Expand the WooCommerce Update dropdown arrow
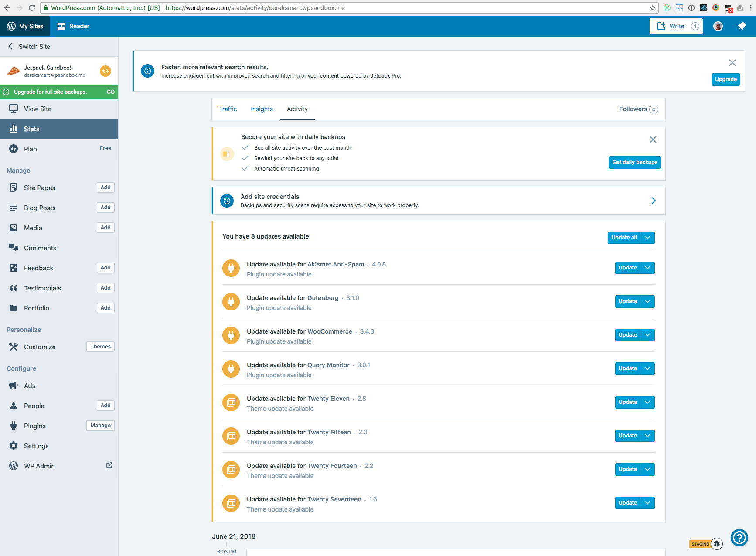 [647, 335]
